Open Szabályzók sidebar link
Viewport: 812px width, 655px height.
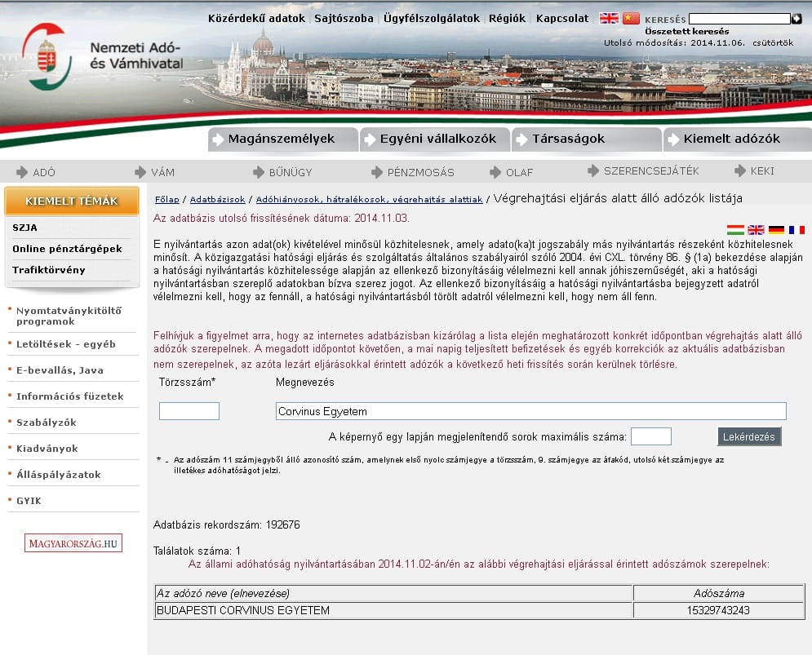(x=46, y=423)
